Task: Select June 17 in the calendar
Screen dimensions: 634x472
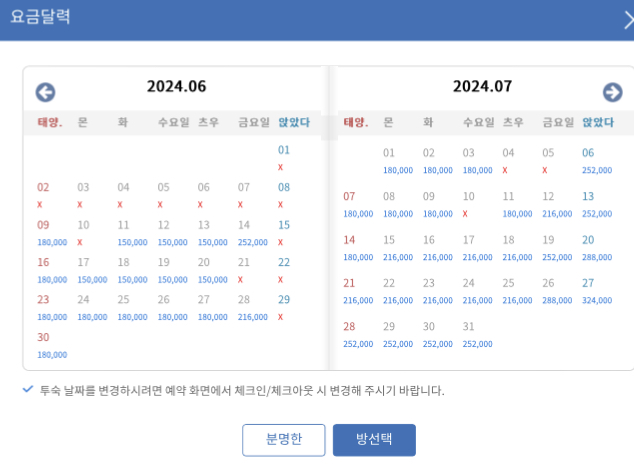Action: [x=92, y=271]
